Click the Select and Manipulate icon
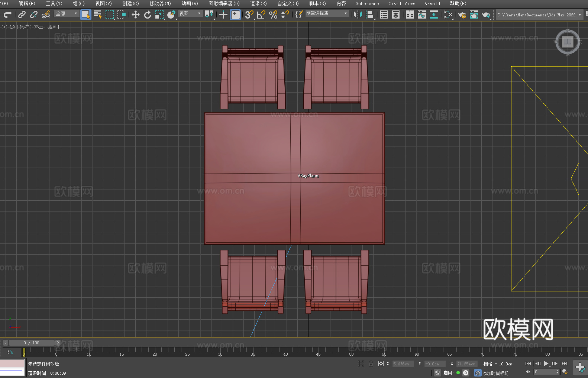Screen dimensions: 588x378 223,14
